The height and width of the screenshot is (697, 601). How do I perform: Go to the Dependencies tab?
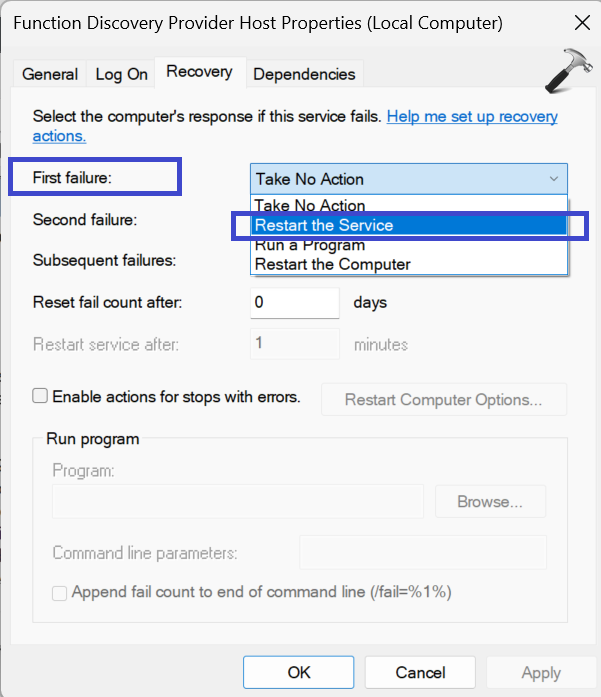tap(304, 74)
